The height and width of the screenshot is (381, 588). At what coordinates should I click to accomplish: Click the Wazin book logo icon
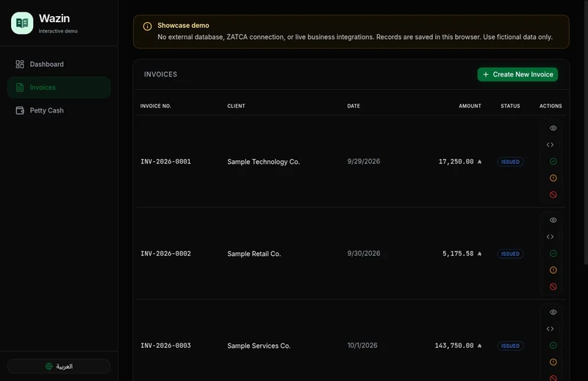click(x=22, y=23)
